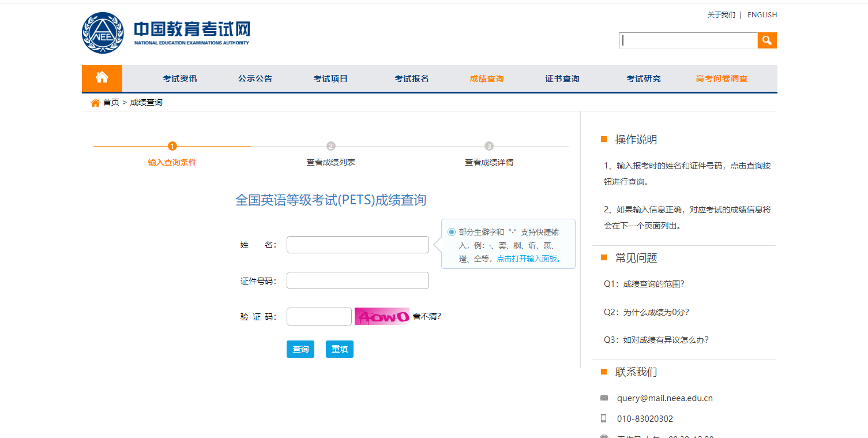Image resolution: width=868 pixels, height=438 pixels.
Task: Click the envelope icon beside query email
Action: (x=604, y=398)
